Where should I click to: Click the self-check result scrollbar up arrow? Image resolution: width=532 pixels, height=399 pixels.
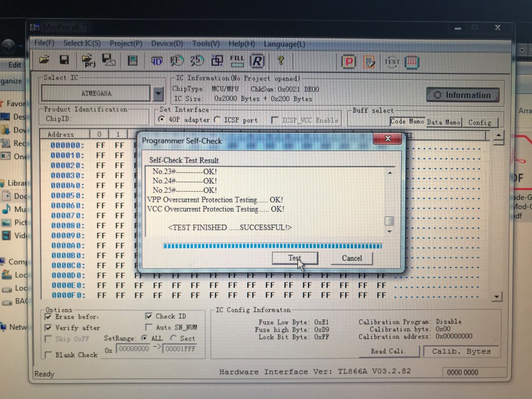pyautogui.click(x=390, y=173)
